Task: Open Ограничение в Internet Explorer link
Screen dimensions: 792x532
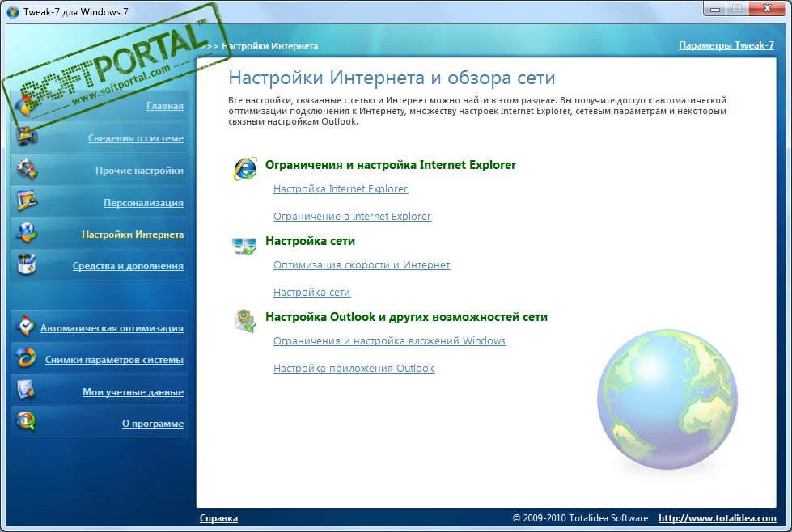Action: pos(352,217)
